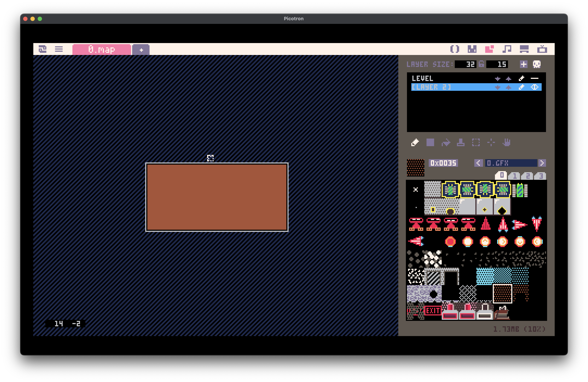
Task: Pick the selected brown dotted tile
Action: pos(503,294)
